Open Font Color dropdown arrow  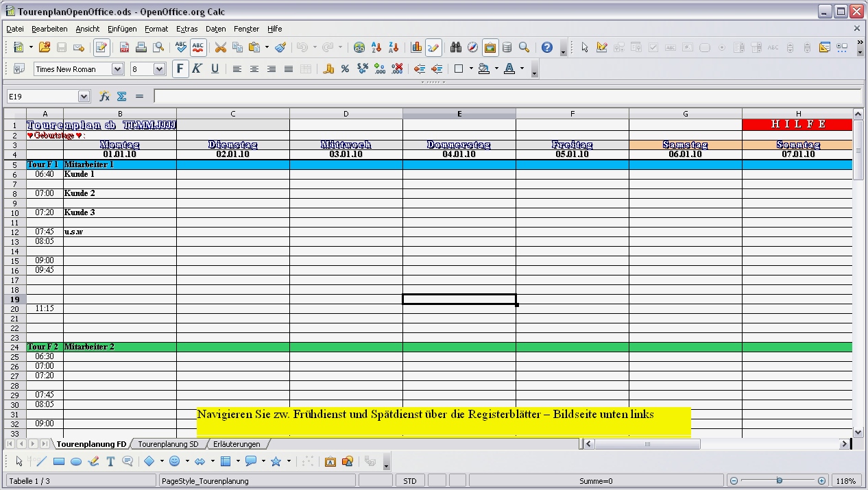point(522,69)
